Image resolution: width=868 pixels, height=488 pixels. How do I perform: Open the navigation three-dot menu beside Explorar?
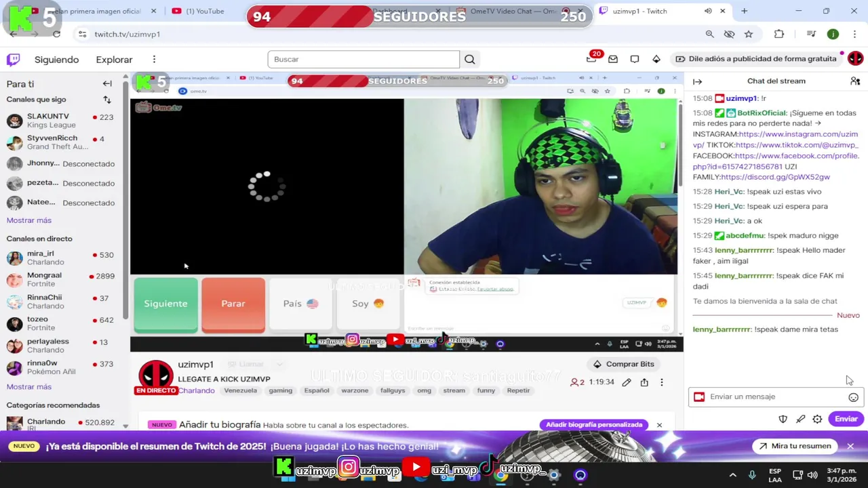[154, 60]
